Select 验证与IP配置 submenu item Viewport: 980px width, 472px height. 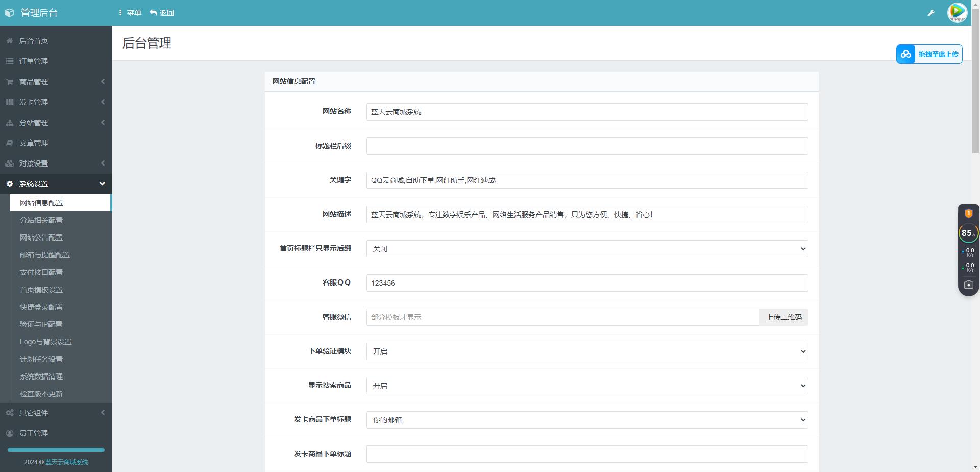click(60, 324)
